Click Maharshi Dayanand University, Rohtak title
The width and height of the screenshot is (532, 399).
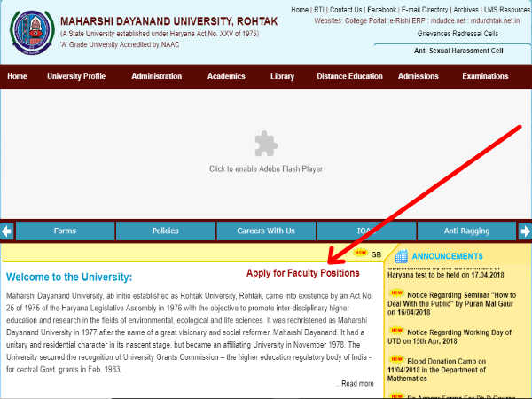coord(169,21)
